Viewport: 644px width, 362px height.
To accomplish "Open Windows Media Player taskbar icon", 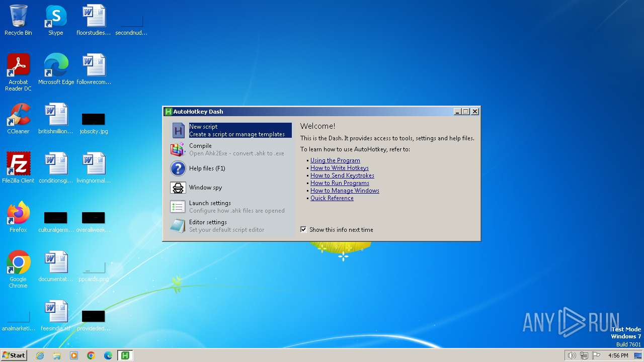I will [74, 355].
